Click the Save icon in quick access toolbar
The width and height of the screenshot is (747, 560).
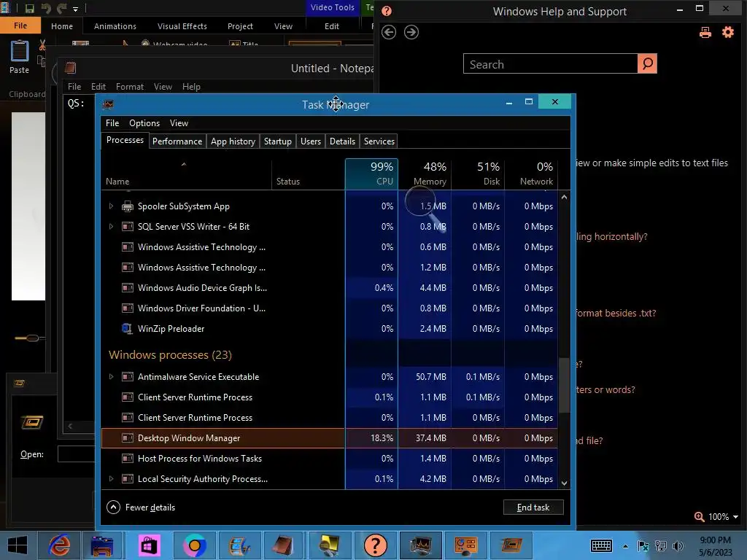[29, 9]
